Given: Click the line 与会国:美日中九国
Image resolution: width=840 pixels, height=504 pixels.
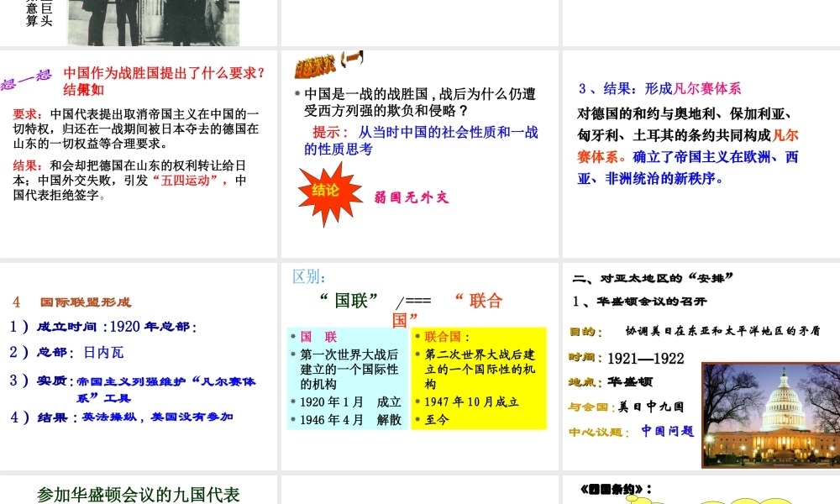Looking at the screenshot, I should coord(627,407).
